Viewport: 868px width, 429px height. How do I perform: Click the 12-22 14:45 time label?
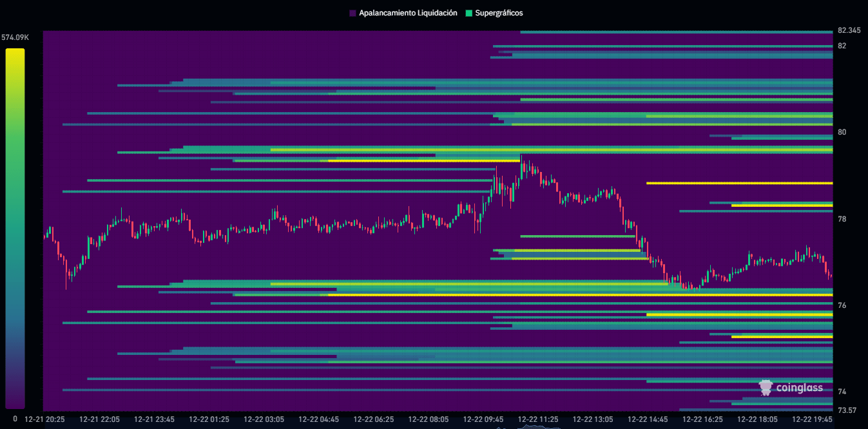pos(648,419)
